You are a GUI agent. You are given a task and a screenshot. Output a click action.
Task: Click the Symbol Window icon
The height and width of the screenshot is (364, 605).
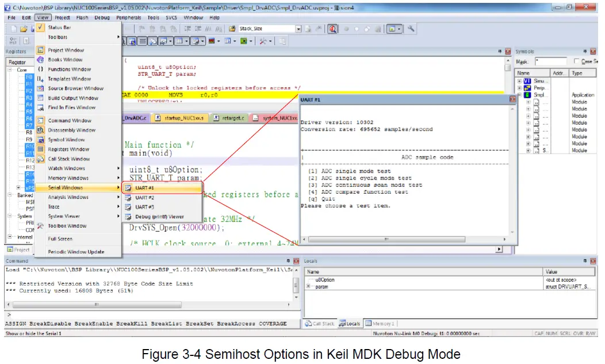(40, 140)
